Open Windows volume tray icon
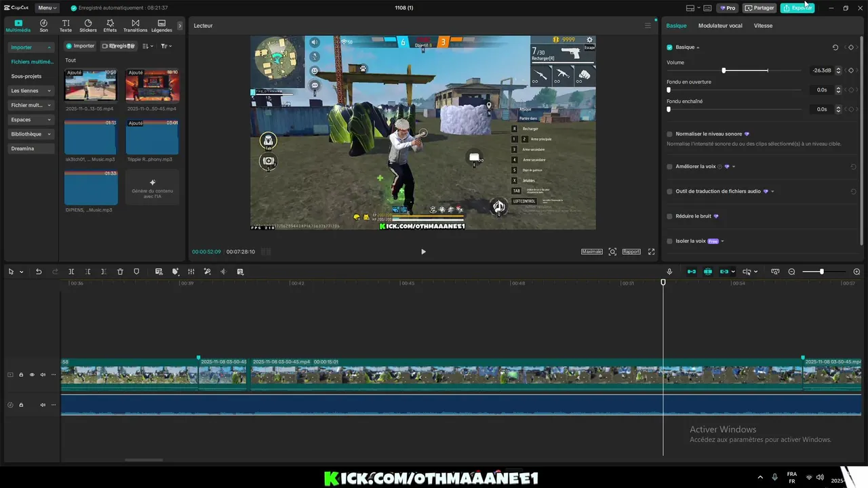 click(x=820, y=477)
